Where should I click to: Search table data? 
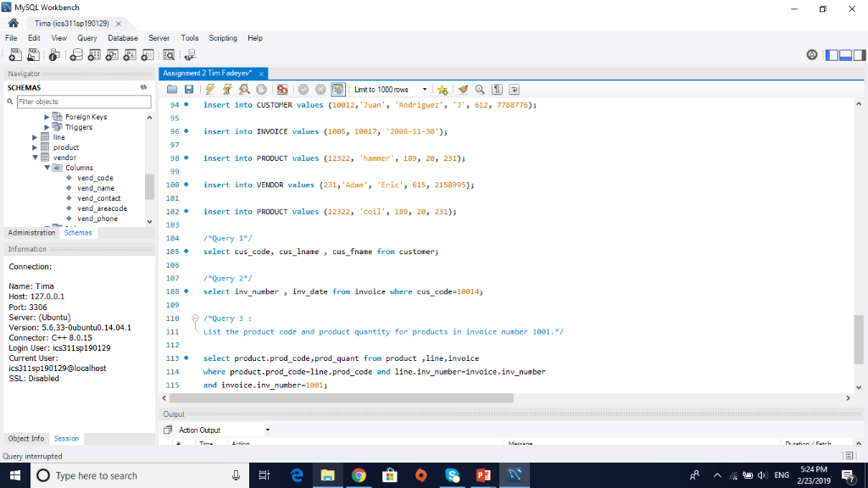tap(169, 55)
